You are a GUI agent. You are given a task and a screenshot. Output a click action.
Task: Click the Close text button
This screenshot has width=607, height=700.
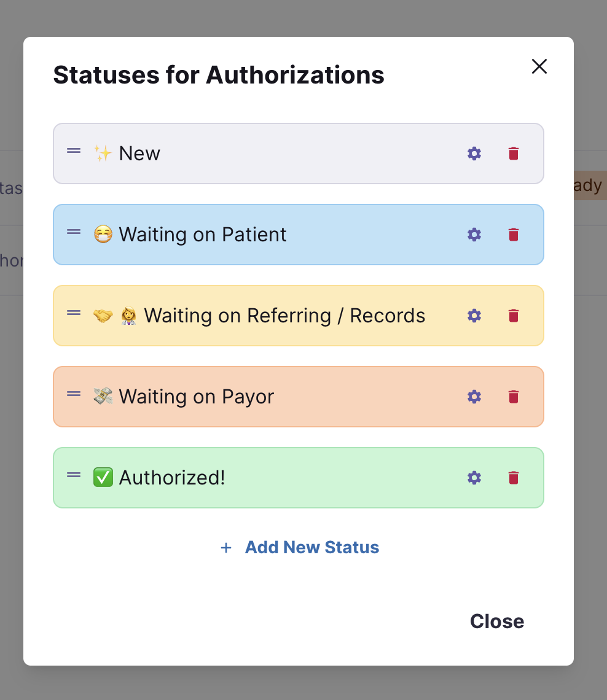click(x=496, y=621)
